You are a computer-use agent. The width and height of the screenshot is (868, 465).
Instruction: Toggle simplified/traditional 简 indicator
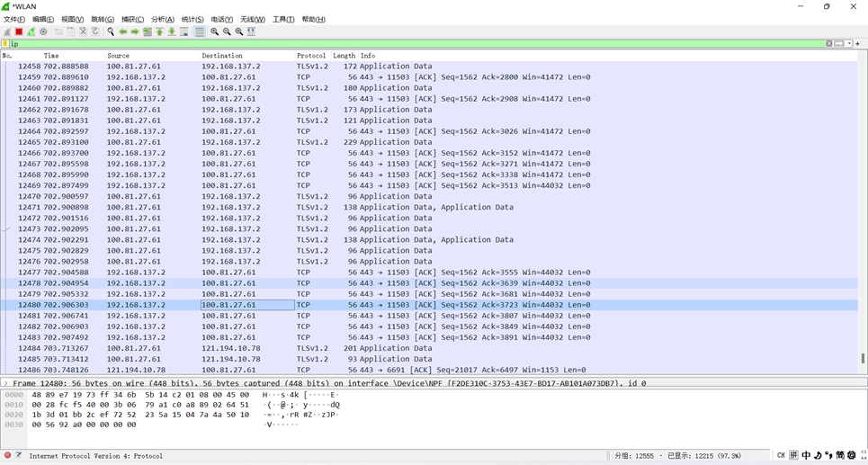tap(840, 455)
